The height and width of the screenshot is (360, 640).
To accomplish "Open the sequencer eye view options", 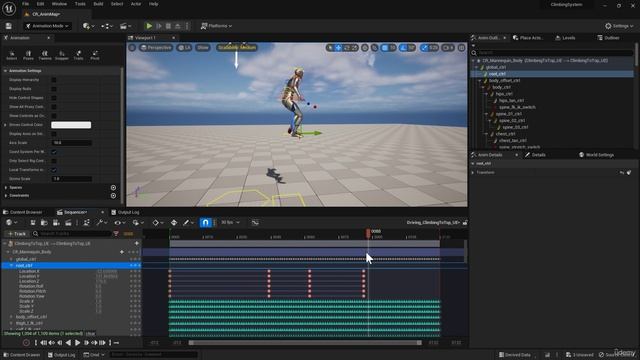I will [119, 222].
